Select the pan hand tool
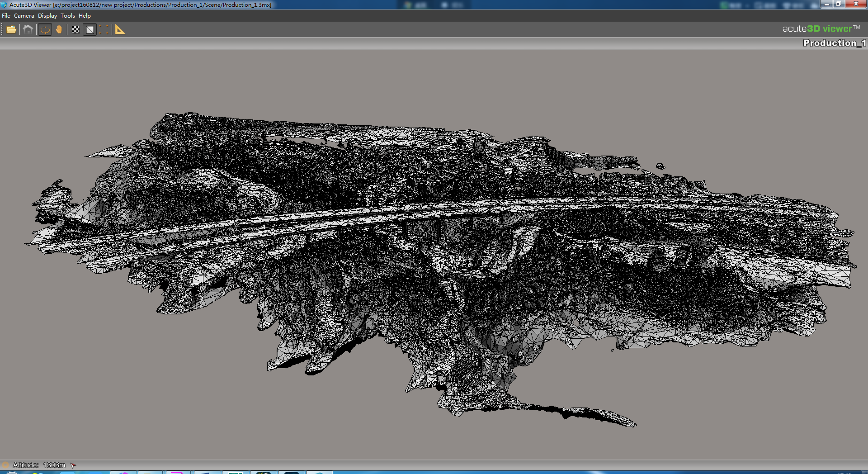The width and height of the screenshot is (868, 474). click(59, 30)
